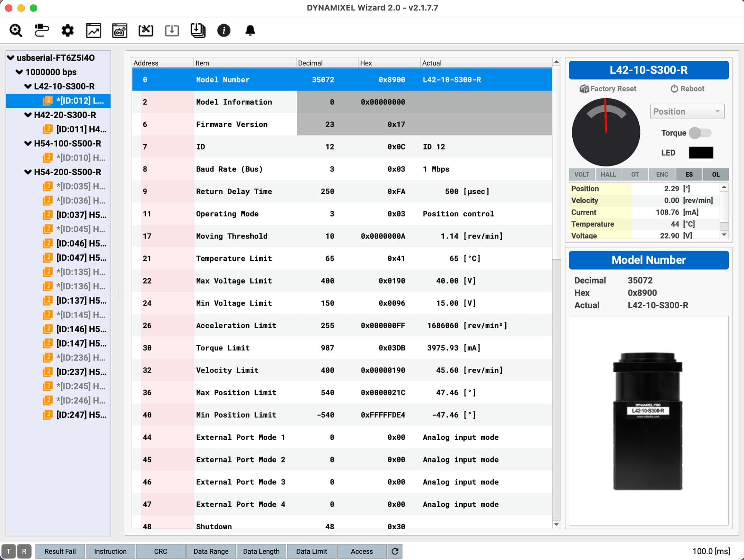Select the *[ID:010] device tree row
The image size is (744, 560).
coord(58,158)
